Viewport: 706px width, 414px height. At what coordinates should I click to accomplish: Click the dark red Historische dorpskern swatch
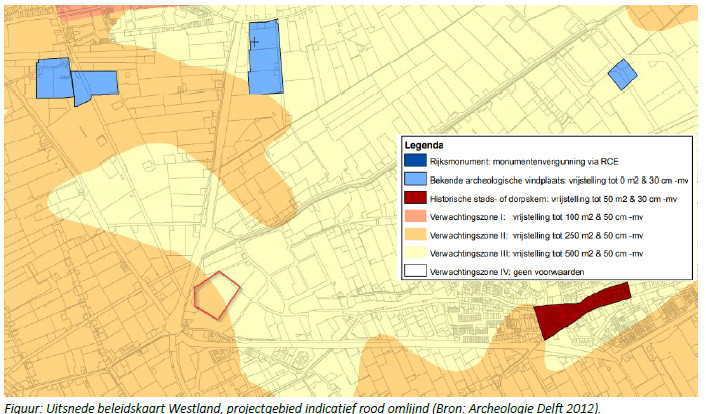pyautogui.click(x=415, y=198)
